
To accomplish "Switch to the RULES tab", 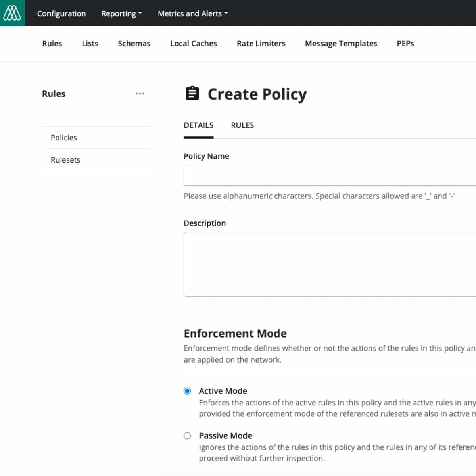I will click(242, 125).
